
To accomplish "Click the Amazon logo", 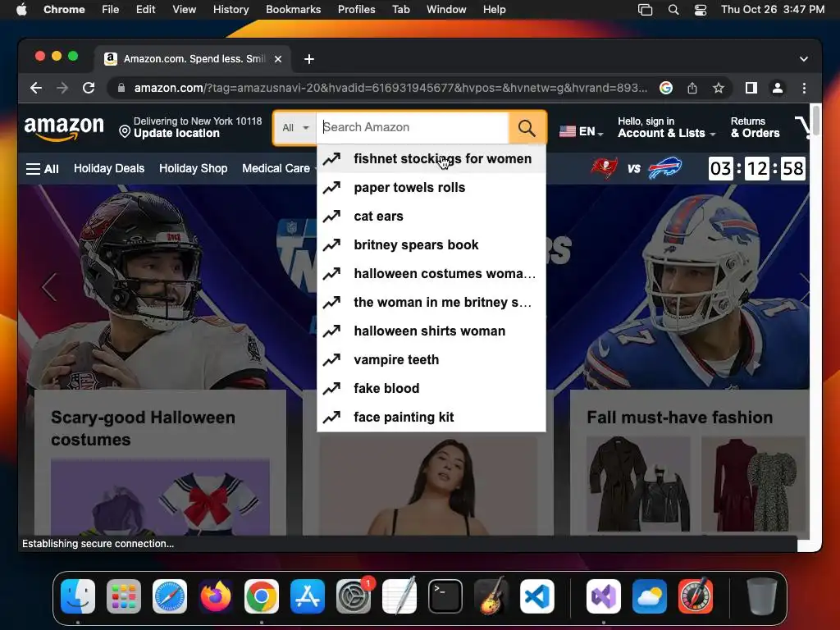I will pos(64,128).
